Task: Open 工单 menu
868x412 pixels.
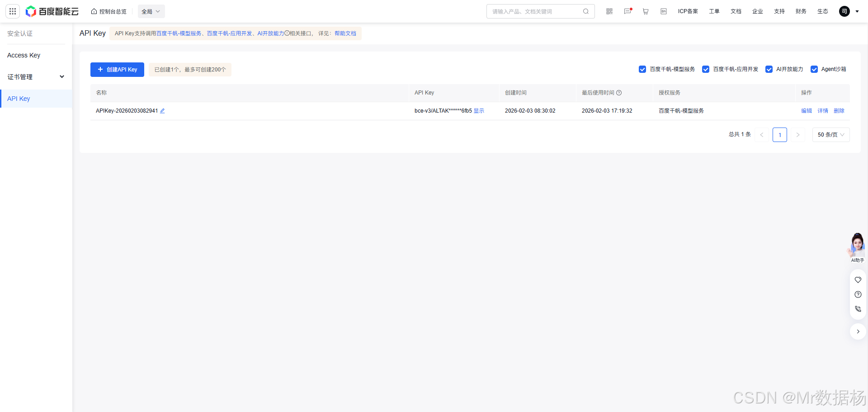Action: point(714,11)
